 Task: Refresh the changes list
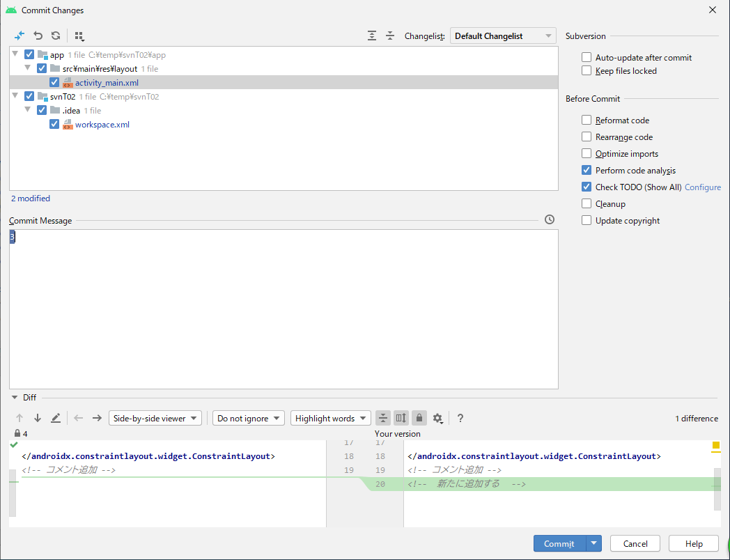(56, 36)
